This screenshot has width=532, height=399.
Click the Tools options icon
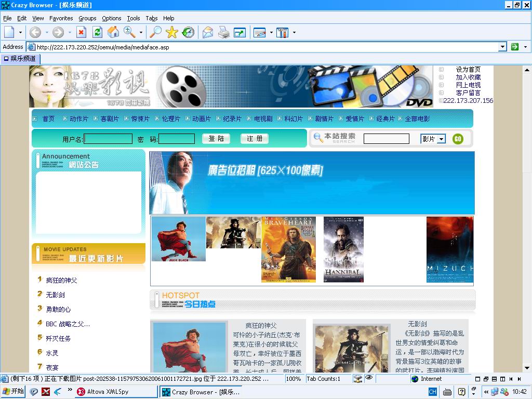pyautogui.click(x=282, y=32)
